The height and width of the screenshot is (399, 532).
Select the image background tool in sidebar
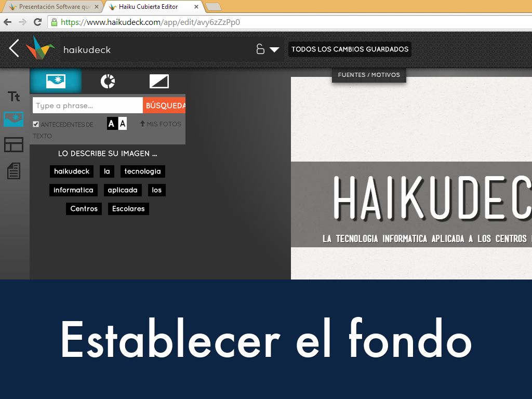click(x=14, y=119)
